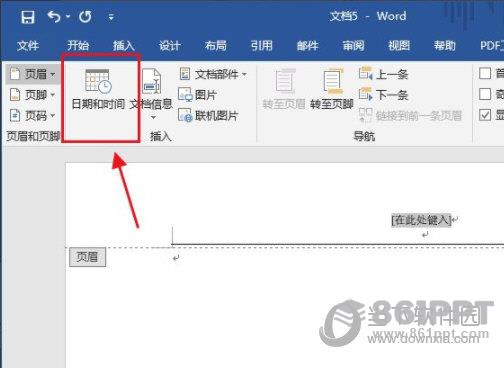Viewport: 504px width, 368px height.
Task: Toggle the first checkbox in the options group
Action: (x=485, y=73)
